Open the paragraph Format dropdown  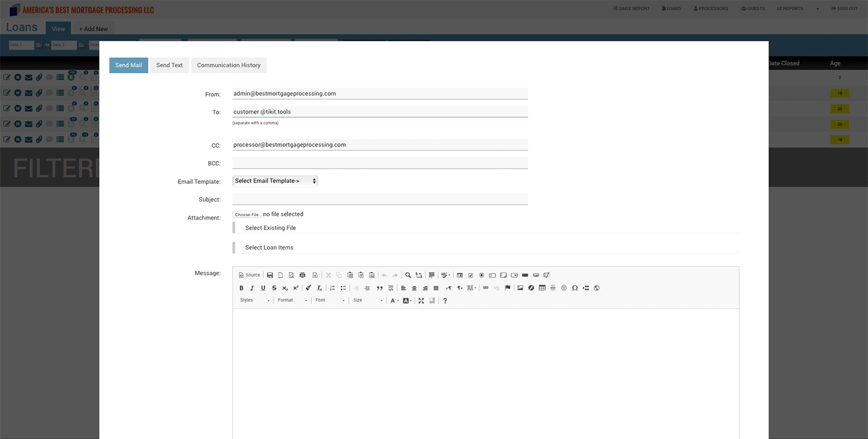coord(292,301)
